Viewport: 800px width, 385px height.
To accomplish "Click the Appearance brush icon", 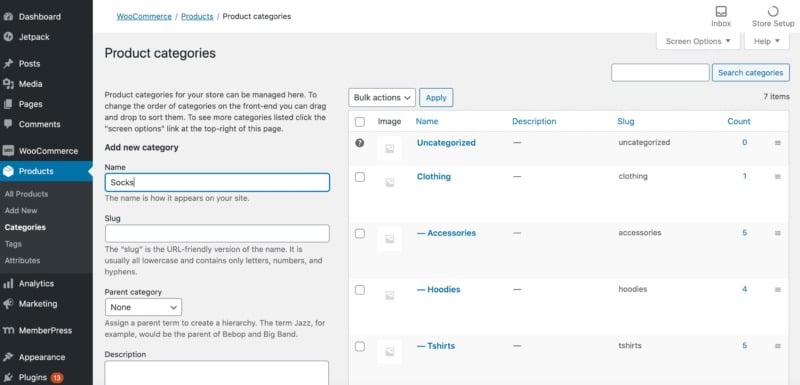I will pyautogui.click(x=8, y=357).
